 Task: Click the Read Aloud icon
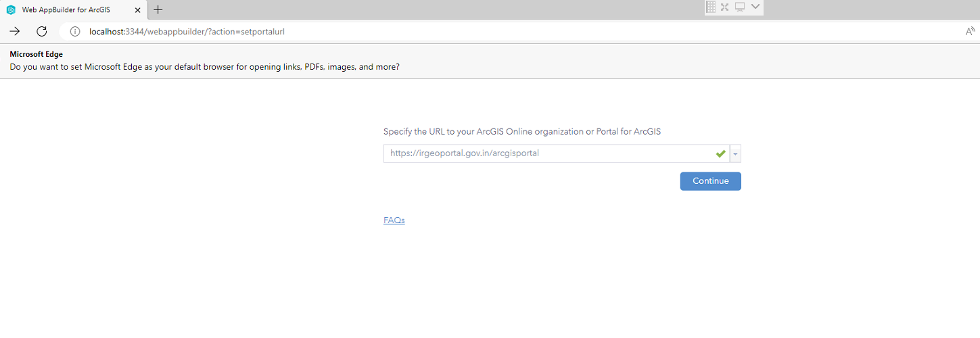tap(970, 31)
